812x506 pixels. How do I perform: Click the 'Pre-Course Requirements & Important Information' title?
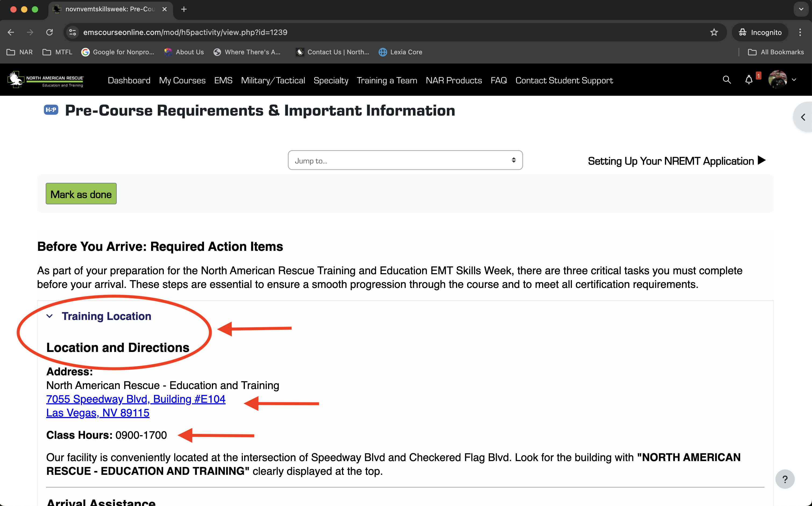(260, 111)
